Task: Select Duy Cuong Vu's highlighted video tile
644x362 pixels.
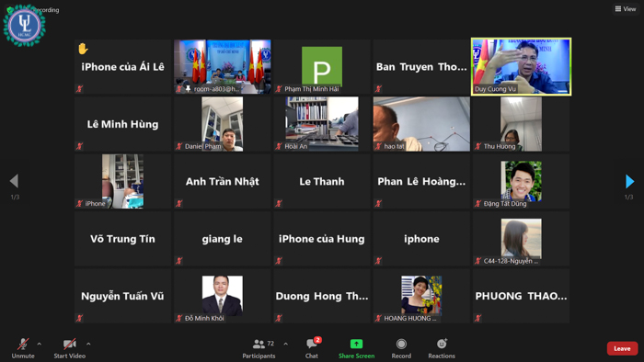Action: [522, 67]
